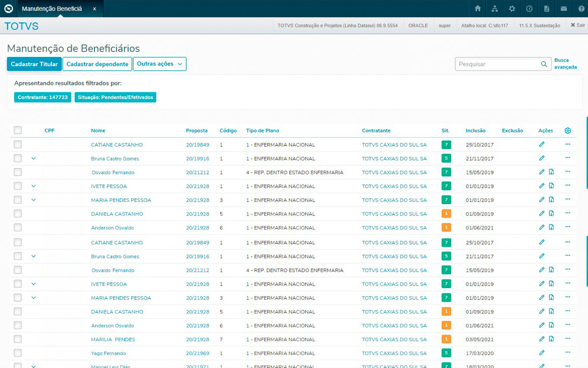The image size is (588, 368).
Task: Click the help question mark icon
Action: tap(581, 9)
